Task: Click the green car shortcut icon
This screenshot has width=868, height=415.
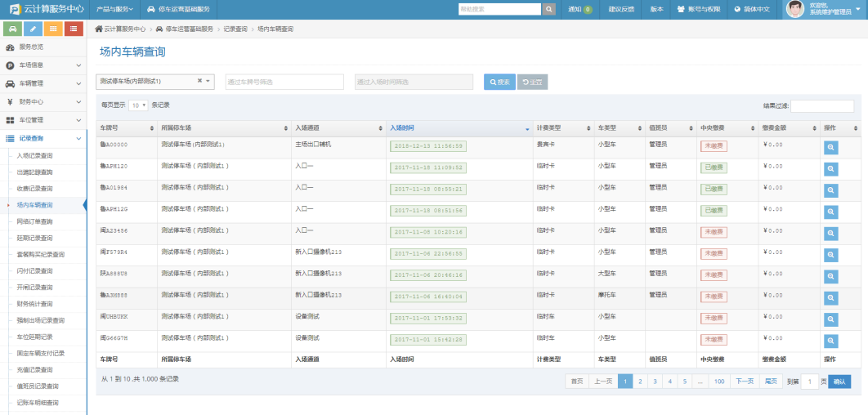Action: [13, 29]
